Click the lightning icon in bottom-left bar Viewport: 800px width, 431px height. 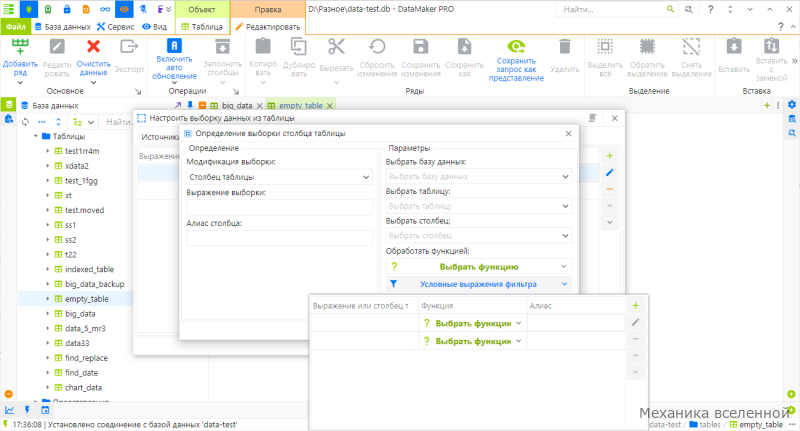pos(27,410)
